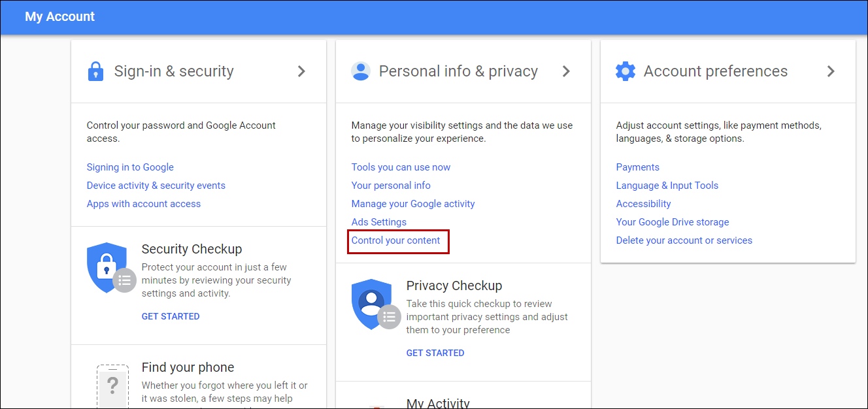The width and height of the screenshot is (868, 409).
Task: Click the Sign-in & security lock icon
Action: 95,71
